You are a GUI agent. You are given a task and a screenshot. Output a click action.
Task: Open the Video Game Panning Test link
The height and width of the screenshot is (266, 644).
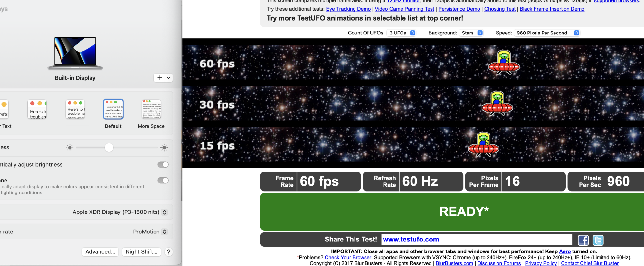click(404, 9)
